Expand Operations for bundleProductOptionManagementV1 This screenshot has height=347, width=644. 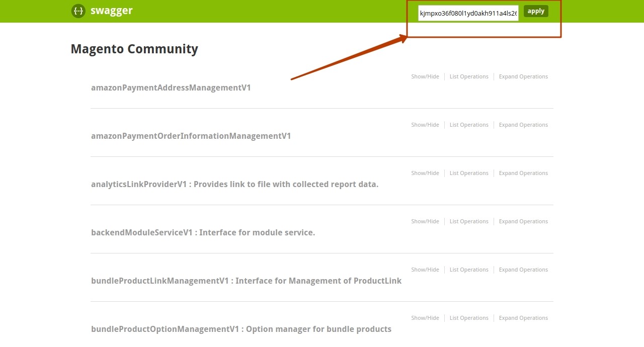[523, 318]
